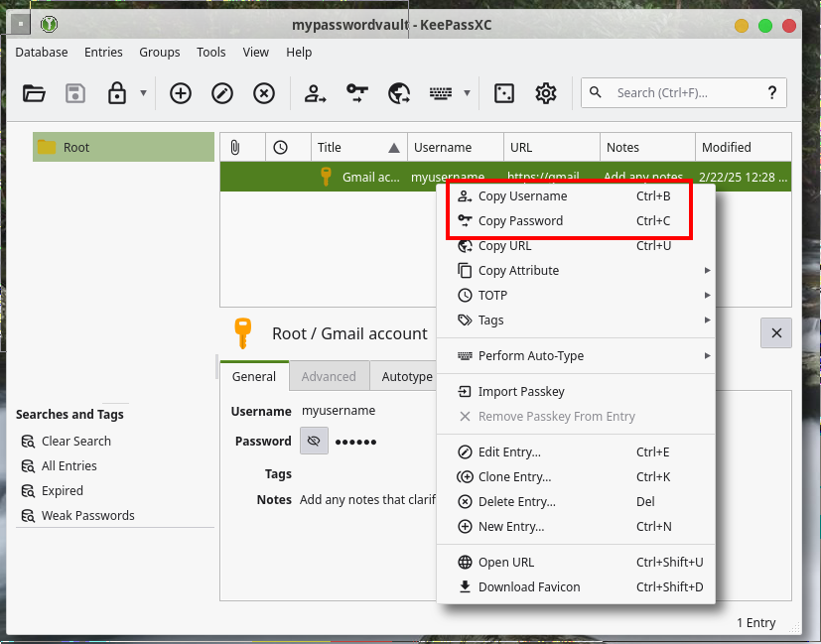Open database folder icon in toolbar
Screen dimensions: 821x644
point(34,93)
